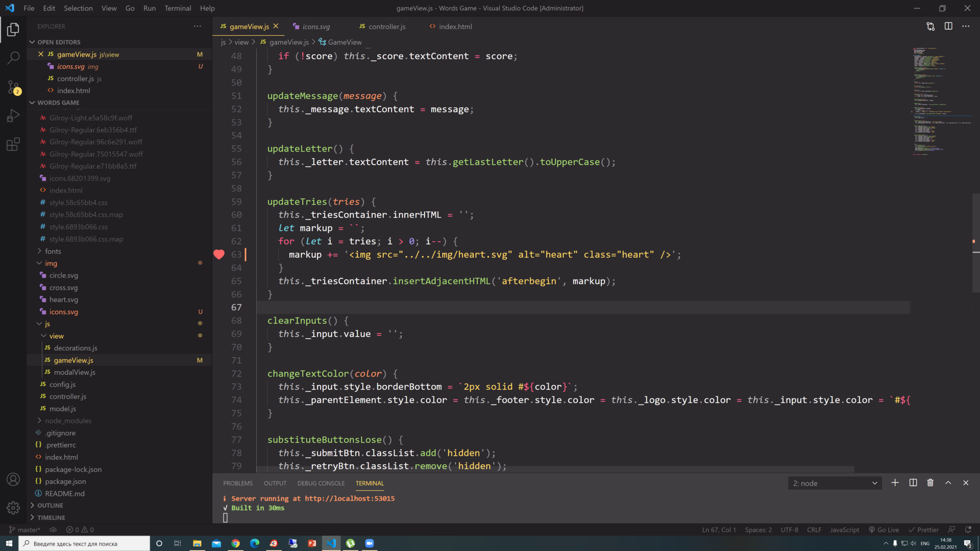Switch to the controller.js tab
The height and width of the screenshot is (551, 980).
tap(386, 27)
